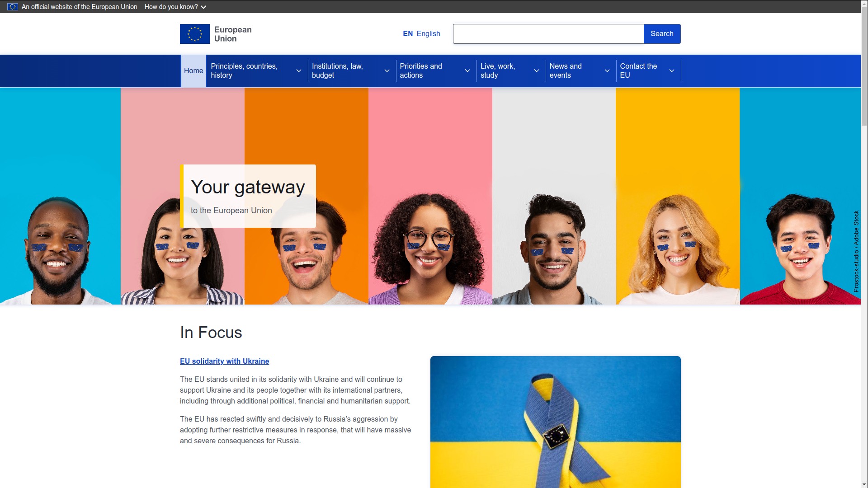Click the scrollbar down arrow
This screenshot has width=868, height=488.
(864, 484)
